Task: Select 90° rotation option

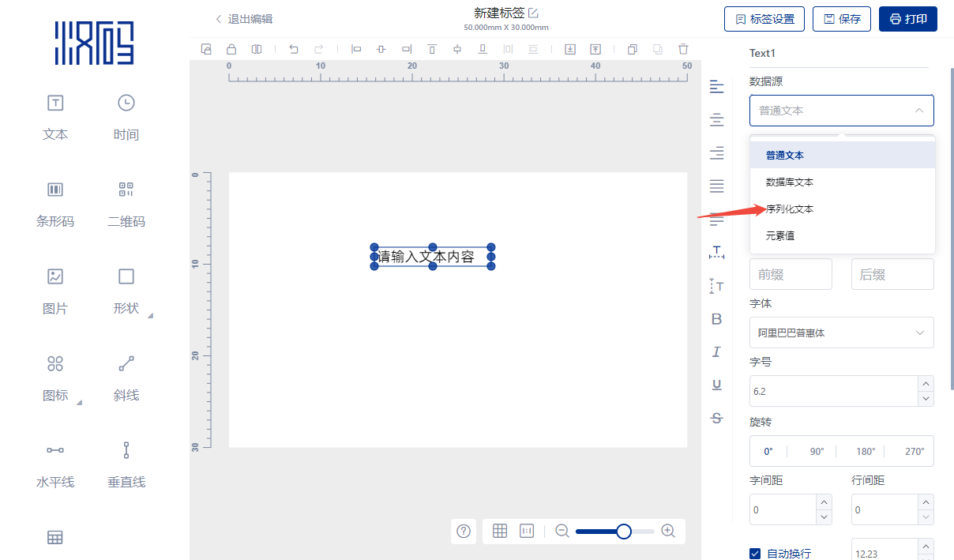Action: 817,451
